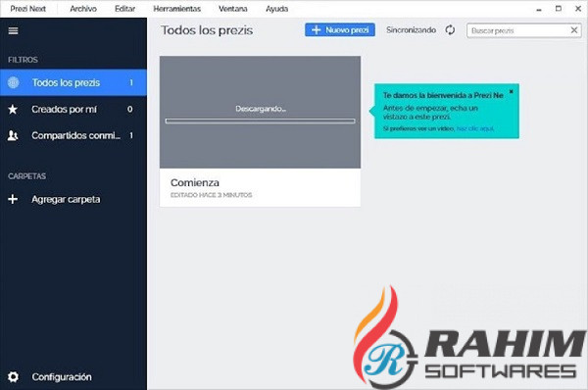Image resolution: width=588 pixels, height=390 pixels.
Task: Open the Prezi Next menu
Action: (x=28, y=9)
